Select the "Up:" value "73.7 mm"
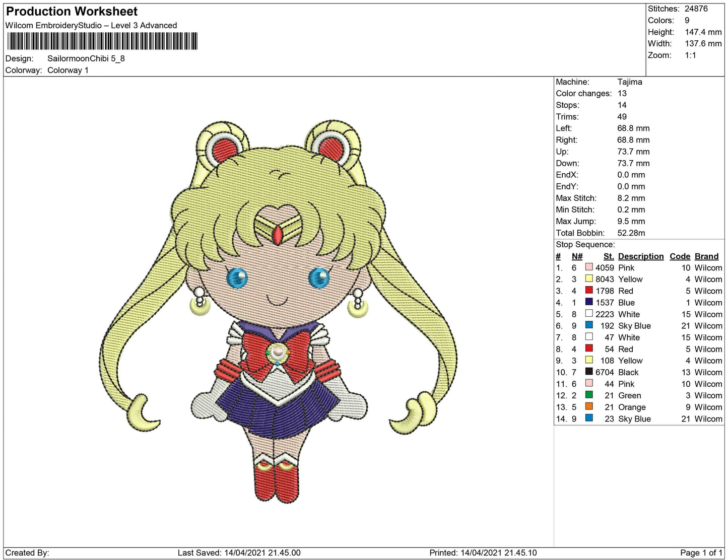Screen dimensions: 728x560 [634, 151]
